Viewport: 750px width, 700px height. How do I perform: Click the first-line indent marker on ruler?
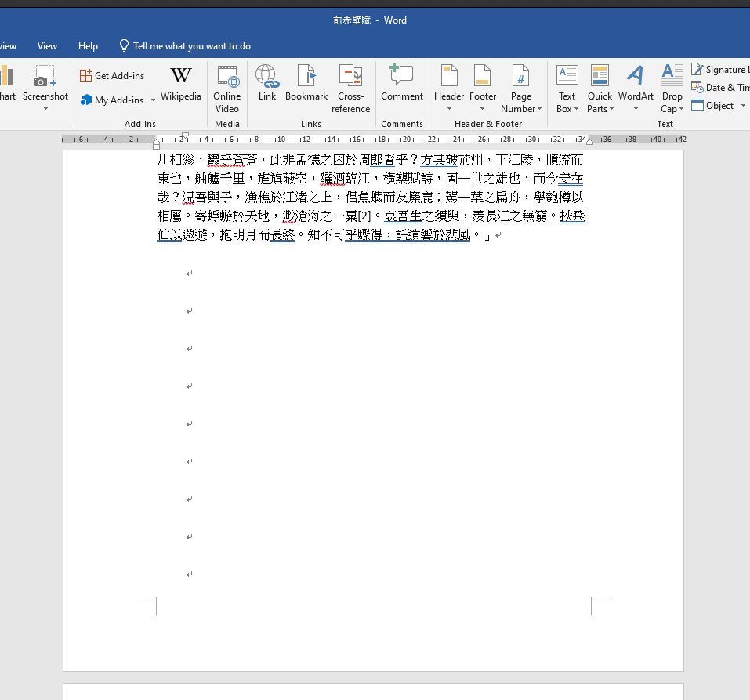[x=185, y=135]
